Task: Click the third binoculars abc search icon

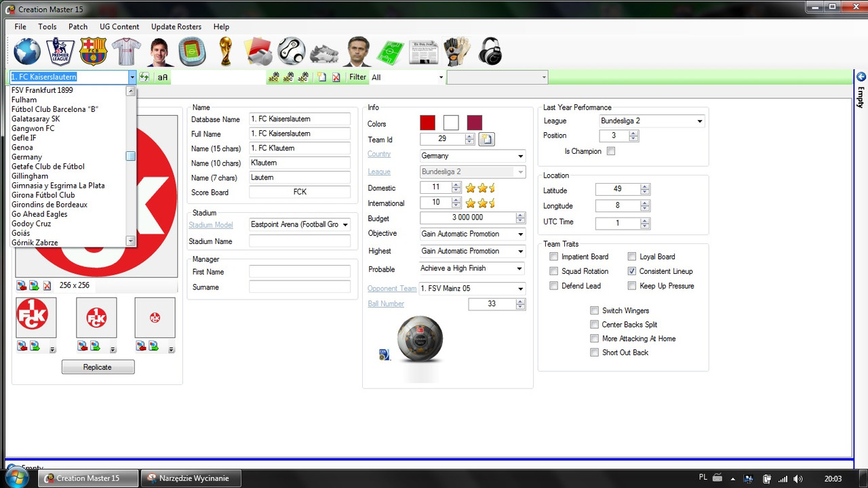Action: [x=303, y=77]
